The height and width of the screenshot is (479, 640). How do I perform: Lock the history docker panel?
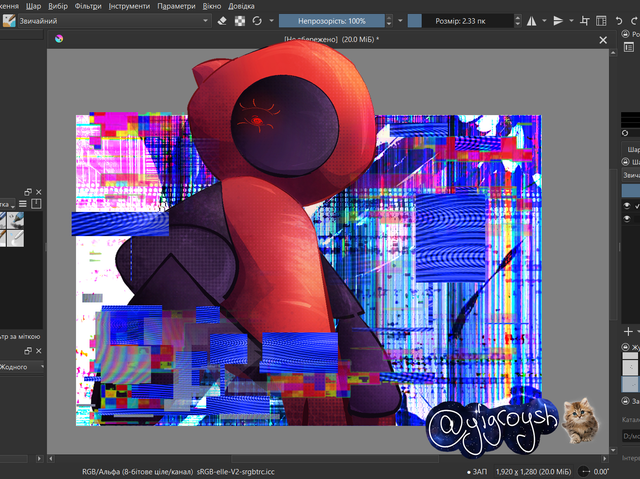pos(625,347)
